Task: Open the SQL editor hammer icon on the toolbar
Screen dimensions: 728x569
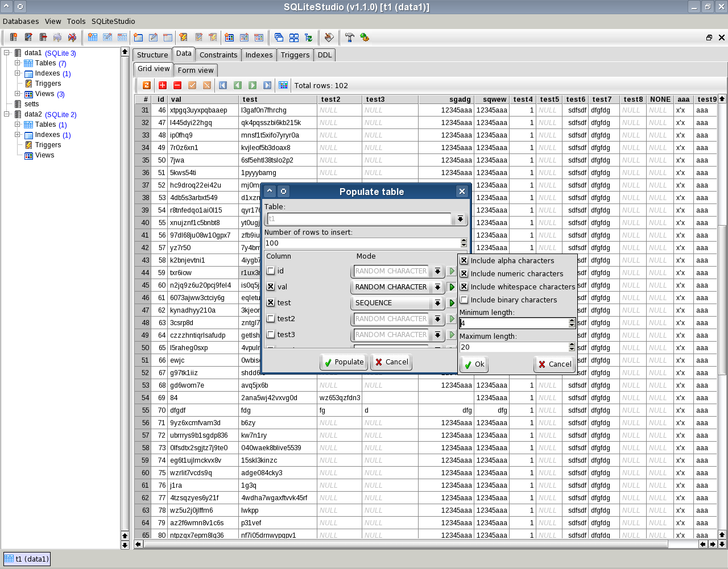Action: pyautogui.click(x=349, y=38)
